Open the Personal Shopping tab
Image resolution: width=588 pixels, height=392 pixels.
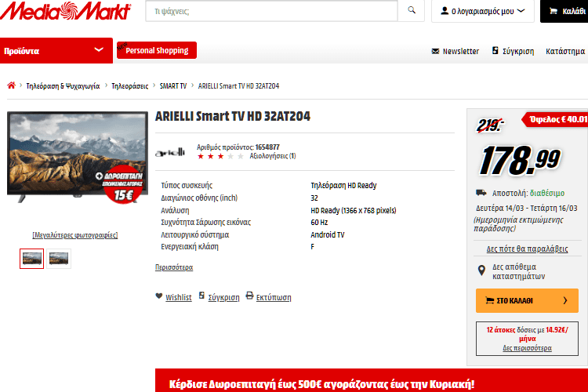coord(157,50)
